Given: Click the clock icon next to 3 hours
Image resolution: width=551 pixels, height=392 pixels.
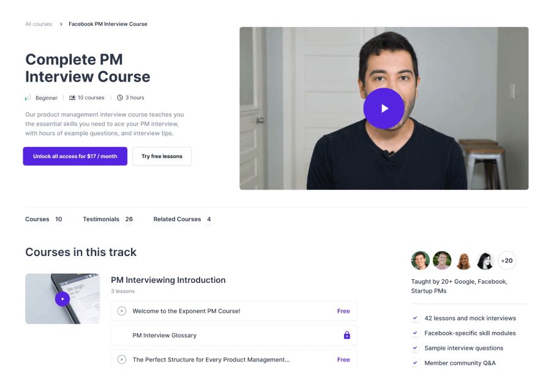Looking at the screenshot, I should tap(120, 98).
